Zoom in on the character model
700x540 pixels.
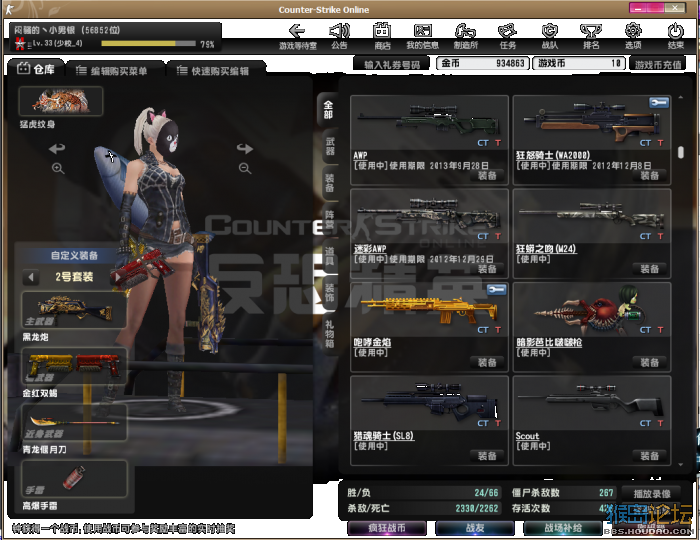pyautogui.click(x=58, y=169)
